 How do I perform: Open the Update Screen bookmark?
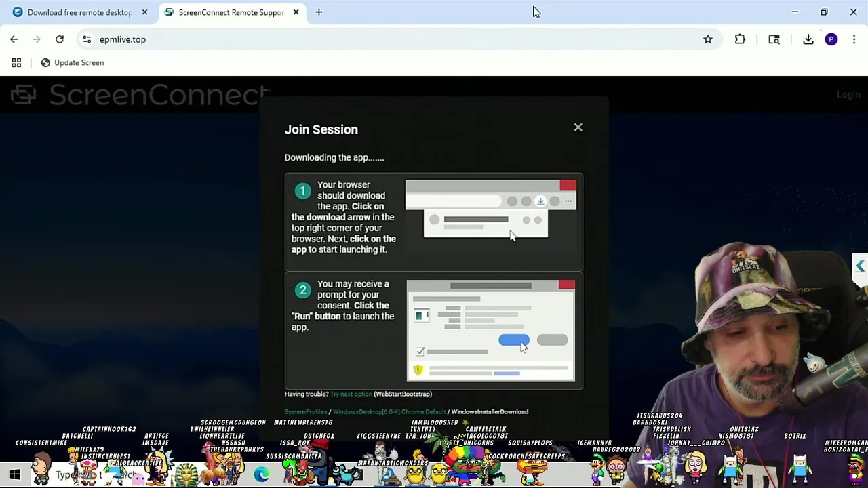pos(72,62)
